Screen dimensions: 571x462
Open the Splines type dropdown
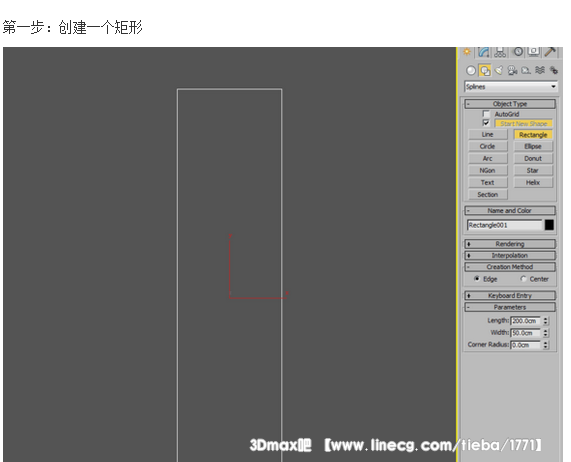click(x=511, y=87)
